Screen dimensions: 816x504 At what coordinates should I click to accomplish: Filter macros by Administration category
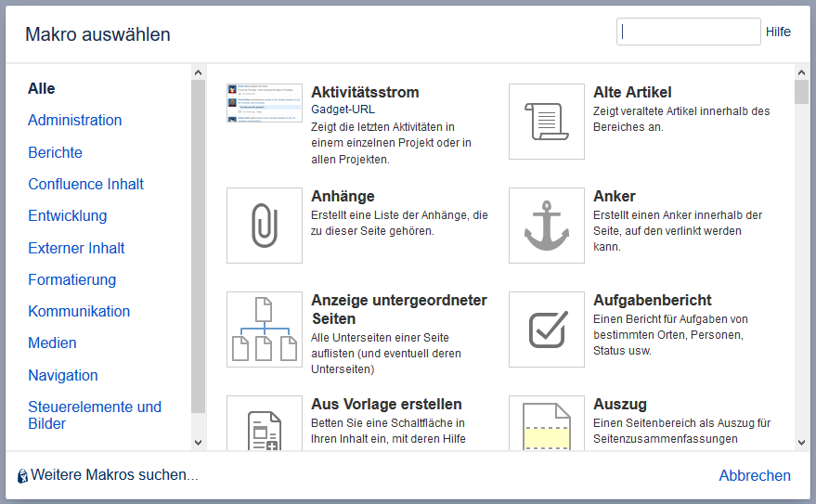coord(75,120)
